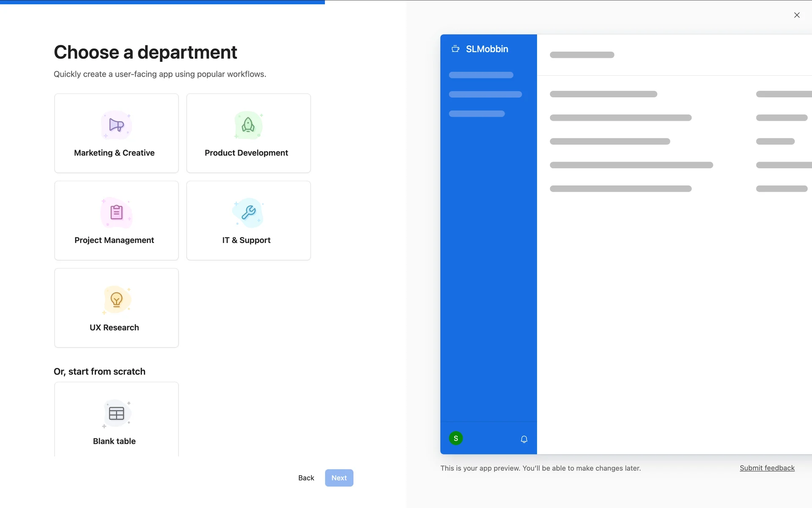Image resolution: width=812 pixels, height=508 pixels.
Task: Open the Submit feedback link
Action: pyautogui.click(x=767, y=468)
